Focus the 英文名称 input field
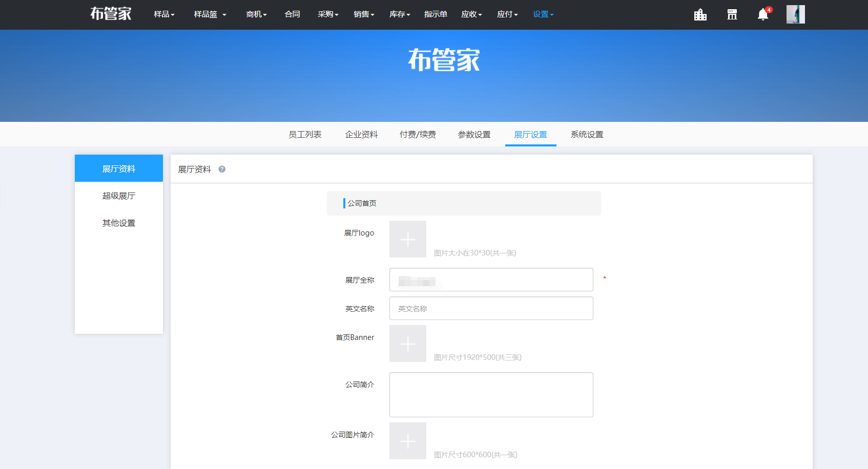Viewport: 868px width, 469px height. click(x=491, y=308)
